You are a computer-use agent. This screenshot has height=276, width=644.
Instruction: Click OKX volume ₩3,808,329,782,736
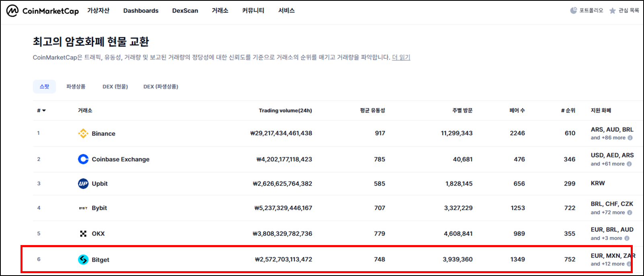[283, 234]
